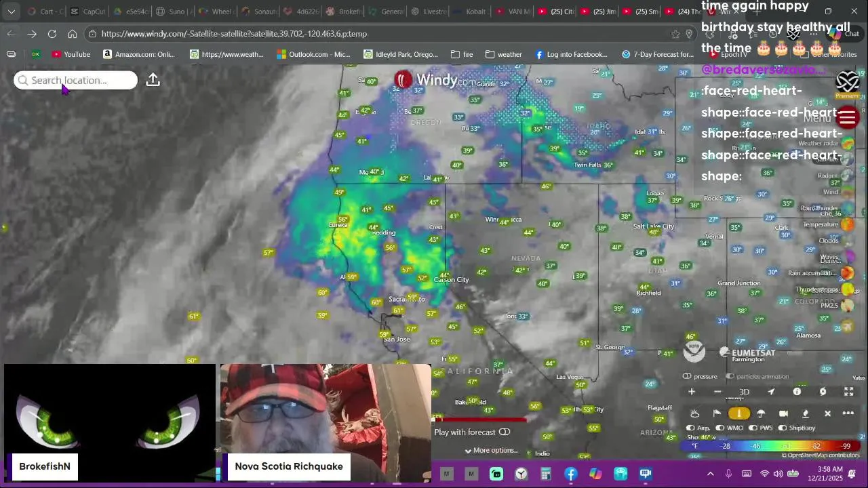Toggle fullscreen map mode
The height and width of the screenshot is (488, 868).
coord(848,392)
